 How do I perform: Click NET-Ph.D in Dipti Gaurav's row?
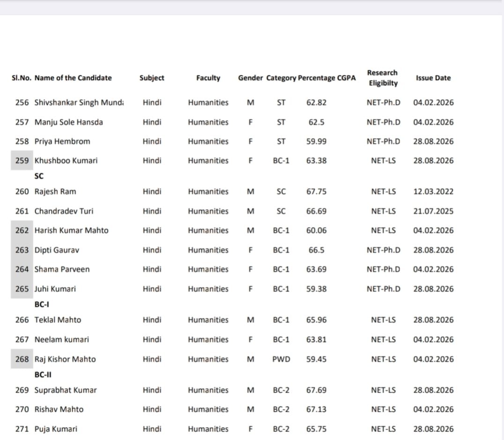pyautogui.click(x=384, y=250)
